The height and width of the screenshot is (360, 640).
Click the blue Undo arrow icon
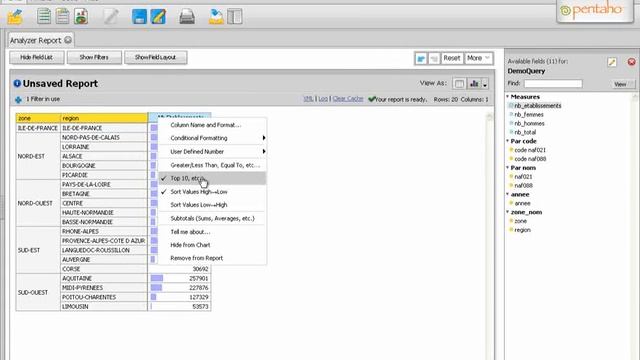[421, 59]
